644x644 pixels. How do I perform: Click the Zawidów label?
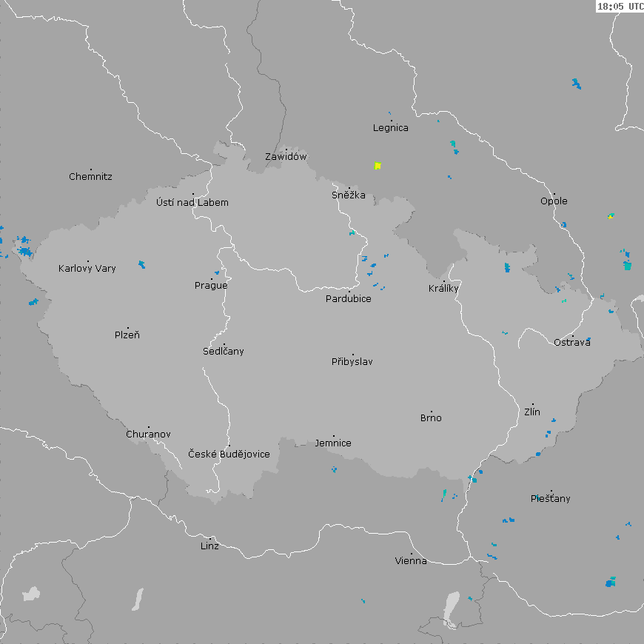[x=286, y=156]
